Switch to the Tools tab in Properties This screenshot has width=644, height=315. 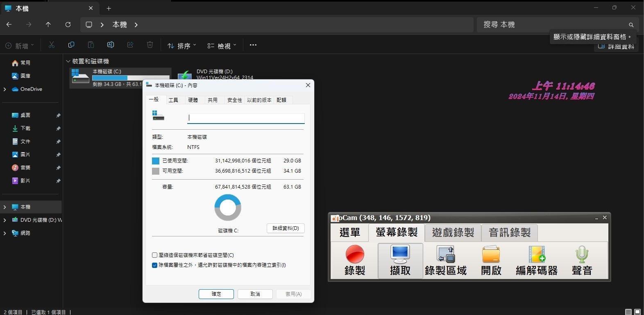tap(173, 100)
